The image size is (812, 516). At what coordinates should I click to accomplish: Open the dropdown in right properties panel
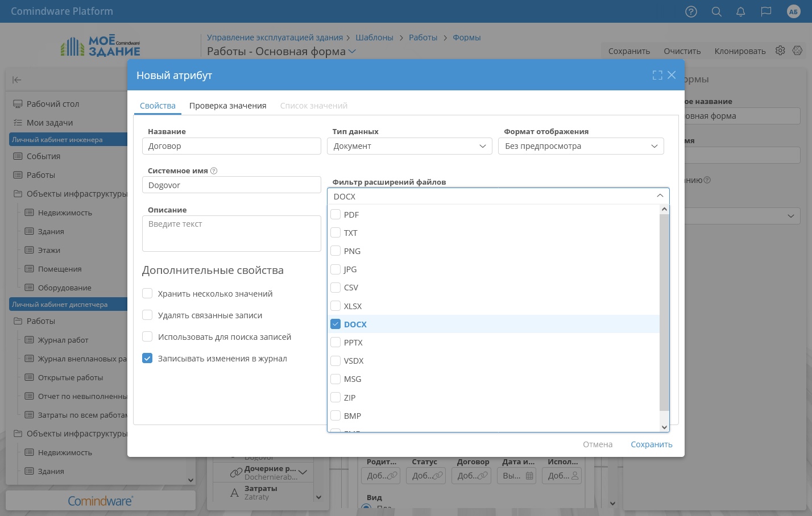click(x=790, y=216)
